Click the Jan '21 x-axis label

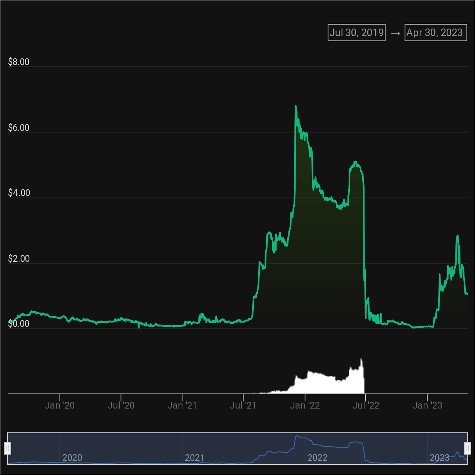(182, 405)
